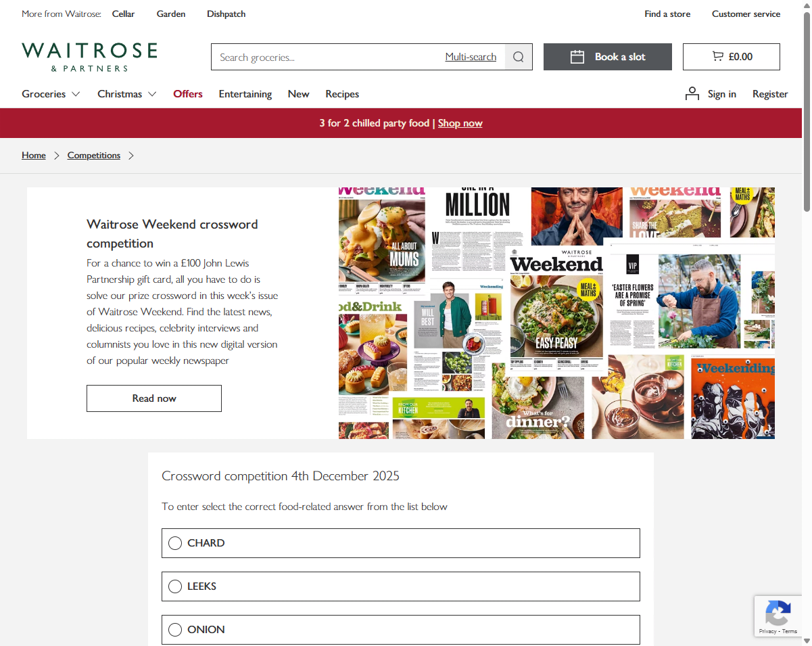
Task: Click the Read now button
Action: pos(154,398)
